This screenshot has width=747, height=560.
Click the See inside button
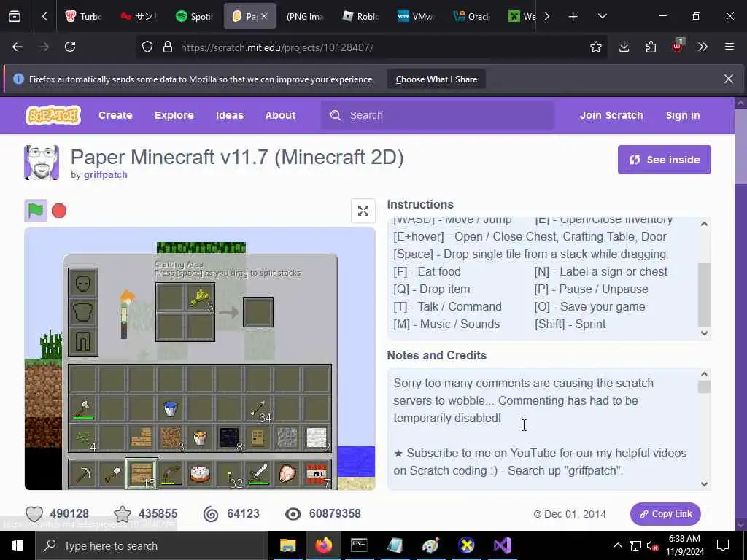click(x=664, y=160)
